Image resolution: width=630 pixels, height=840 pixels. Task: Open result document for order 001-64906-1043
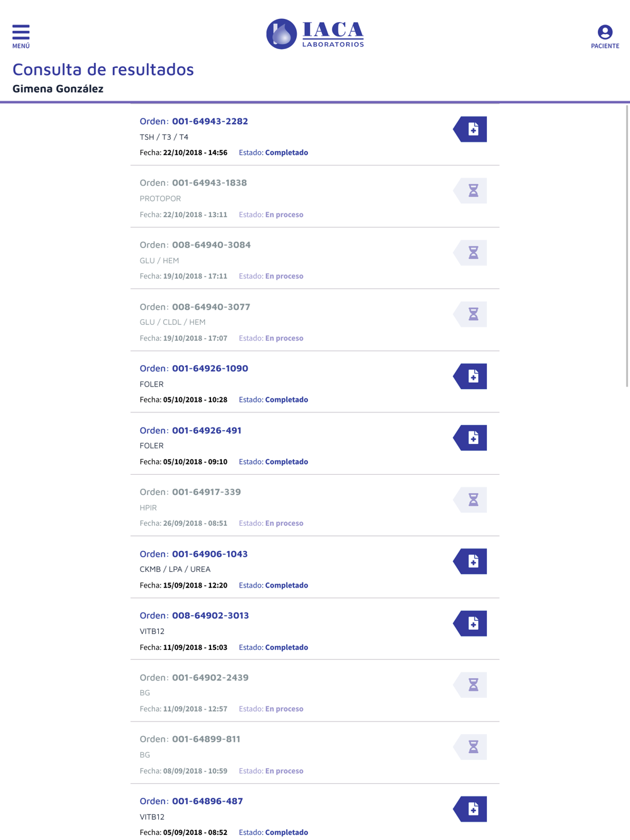point(470,561)
